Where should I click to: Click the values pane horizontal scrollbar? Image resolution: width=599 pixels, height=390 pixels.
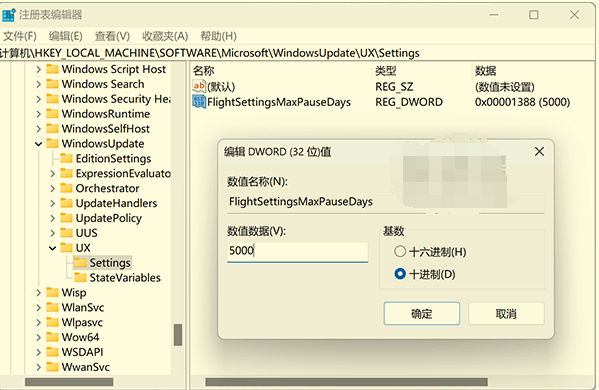click(346, 382)
